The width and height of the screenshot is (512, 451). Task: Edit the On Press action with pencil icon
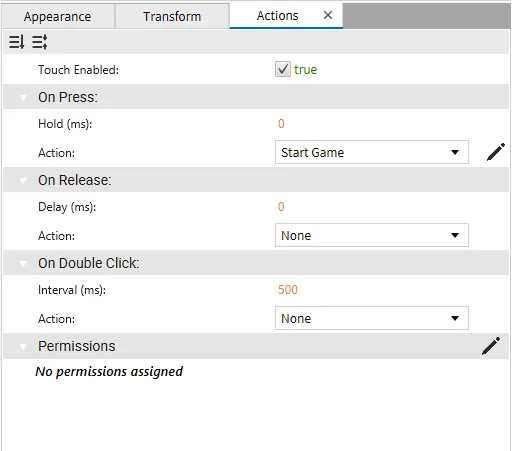pyautogui.click(x=495, y=152)
